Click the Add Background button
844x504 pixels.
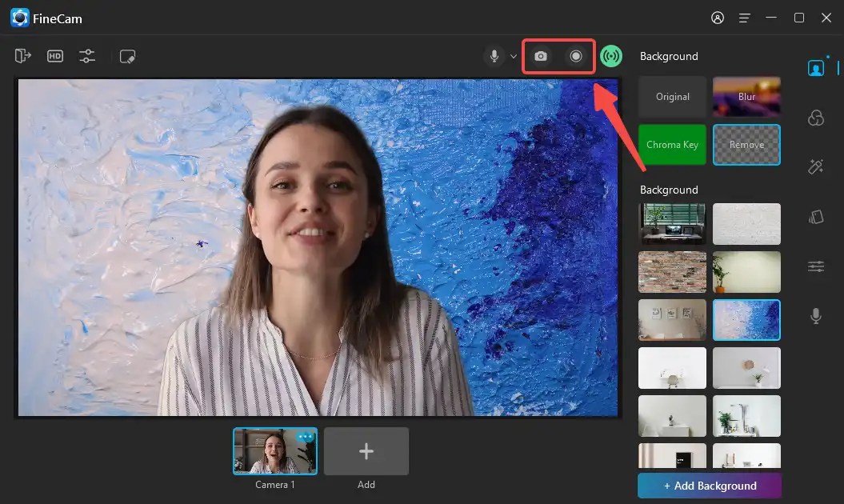[x=709, y=486]
